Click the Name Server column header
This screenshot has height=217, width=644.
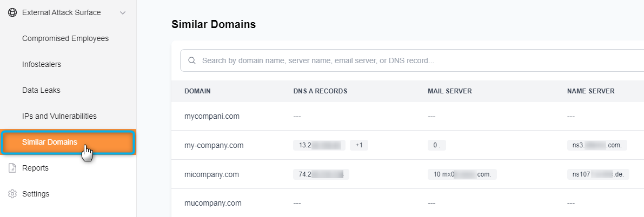click(590, 91)
